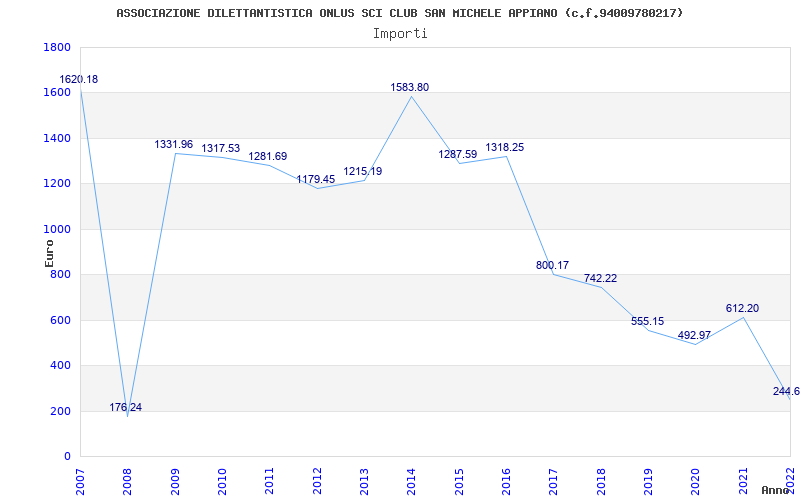Click the 600 y-axis tick label
This screenshot has width=800, height=500.
60,321
